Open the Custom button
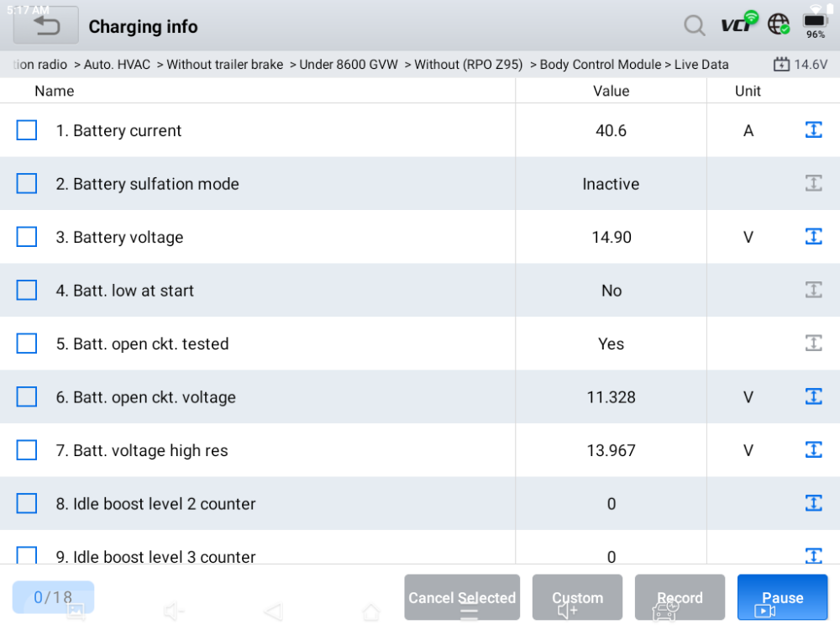 pyautogui.click(x=578, y=597)
